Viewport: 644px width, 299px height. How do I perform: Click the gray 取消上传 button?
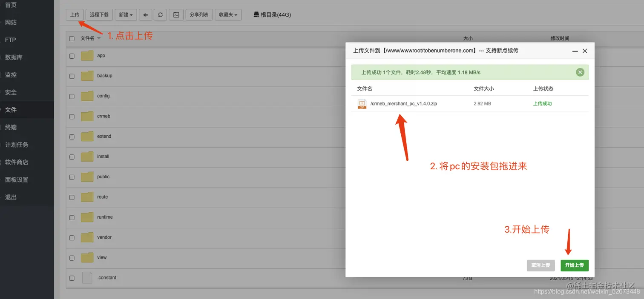[x=541, y=265]
